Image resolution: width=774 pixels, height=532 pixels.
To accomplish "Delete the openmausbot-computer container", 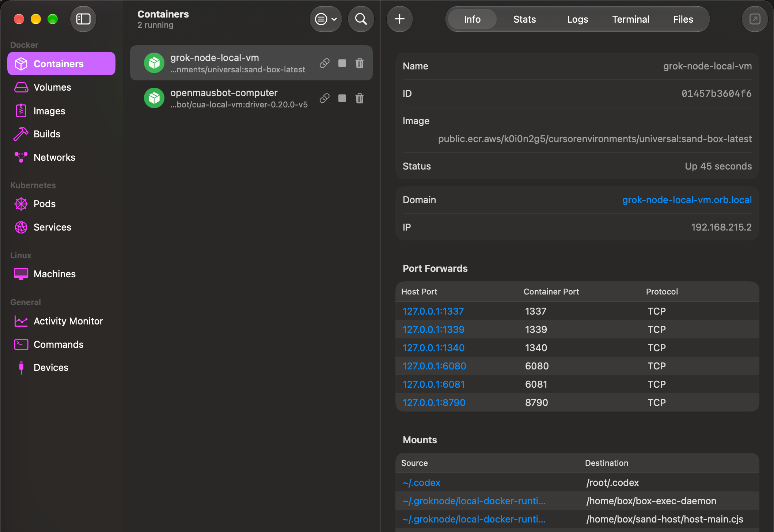I will 360,98.
